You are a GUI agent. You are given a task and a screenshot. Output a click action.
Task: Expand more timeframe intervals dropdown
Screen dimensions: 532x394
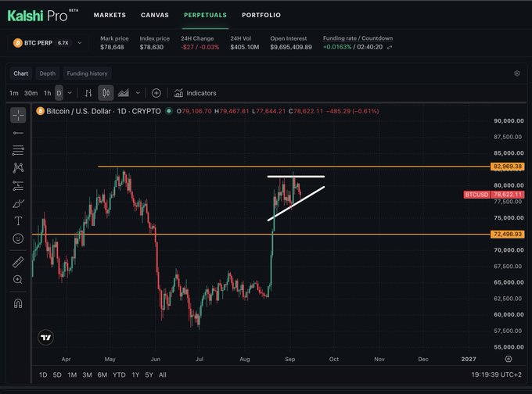pos(70,93)
